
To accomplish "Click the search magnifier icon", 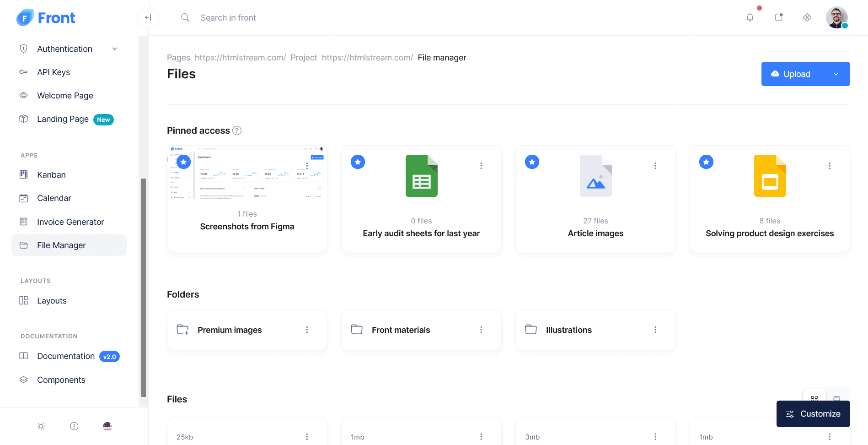I will [185, 17].
